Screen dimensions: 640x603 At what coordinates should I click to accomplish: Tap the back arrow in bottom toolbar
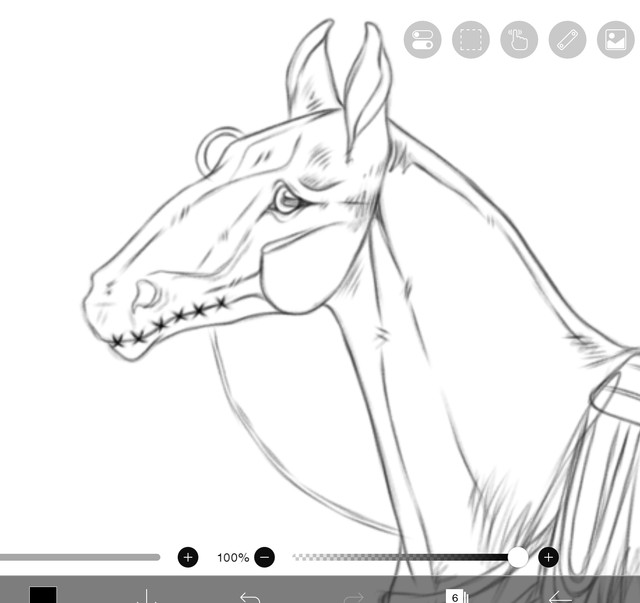coord(560,597)
